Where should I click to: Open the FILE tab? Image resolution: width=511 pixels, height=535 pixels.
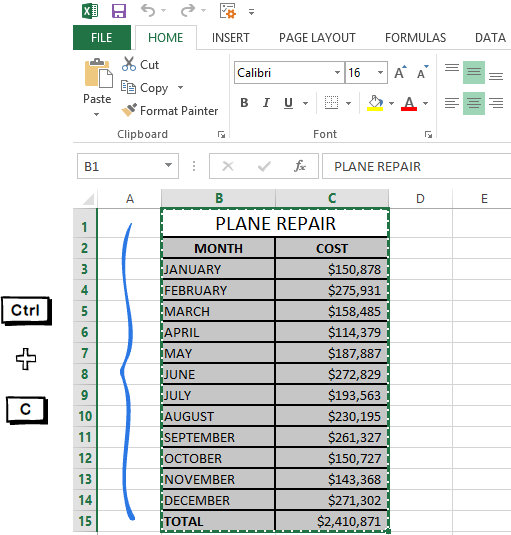(102, 38)
